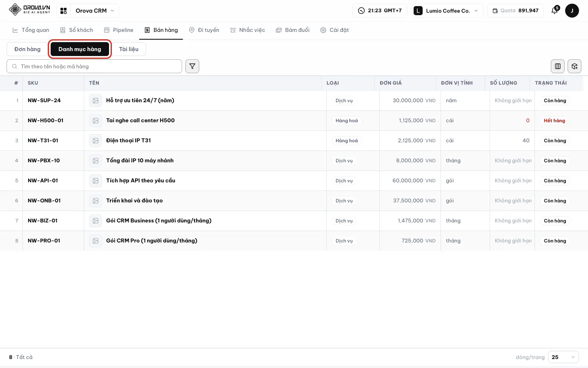This screenshot has height=368, width=588.
Task: Click the image icon for Triển khai và đào tạo
Action: coord(96,201)
